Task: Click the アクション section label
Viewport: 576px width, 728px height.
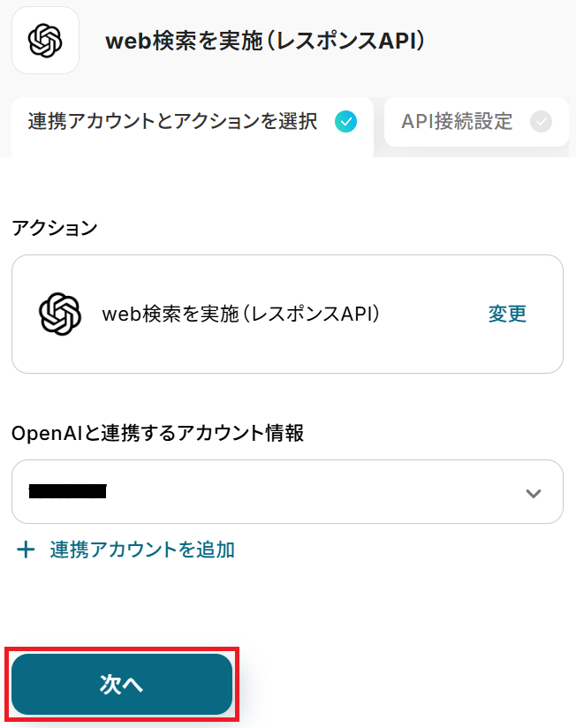Action: tap(55, 227)
